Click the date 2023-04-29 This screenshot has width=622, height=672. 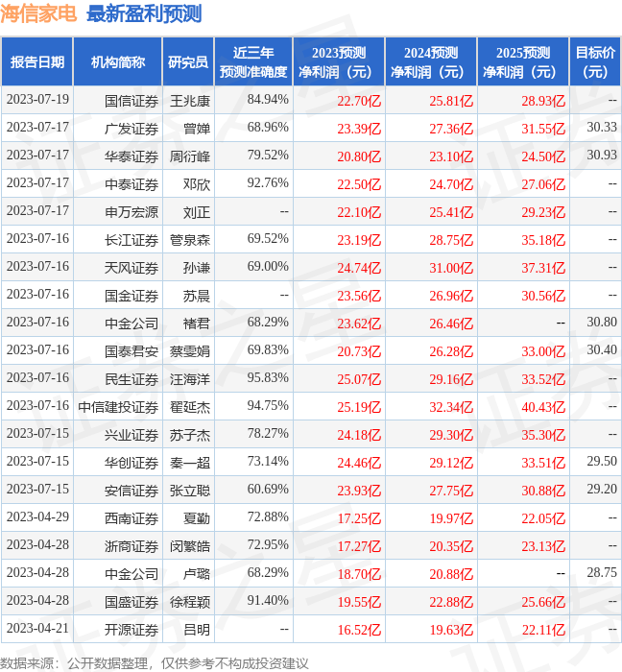(x=37, y=517)
